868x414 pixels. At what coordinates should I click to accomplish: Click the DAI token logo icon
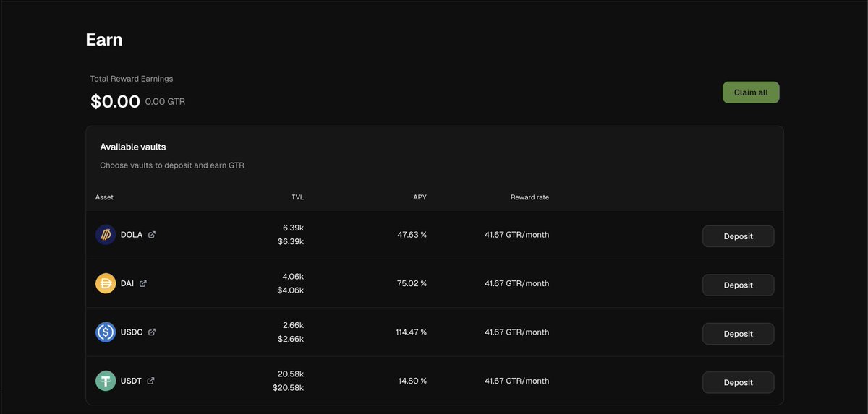(x=106, y=283)
